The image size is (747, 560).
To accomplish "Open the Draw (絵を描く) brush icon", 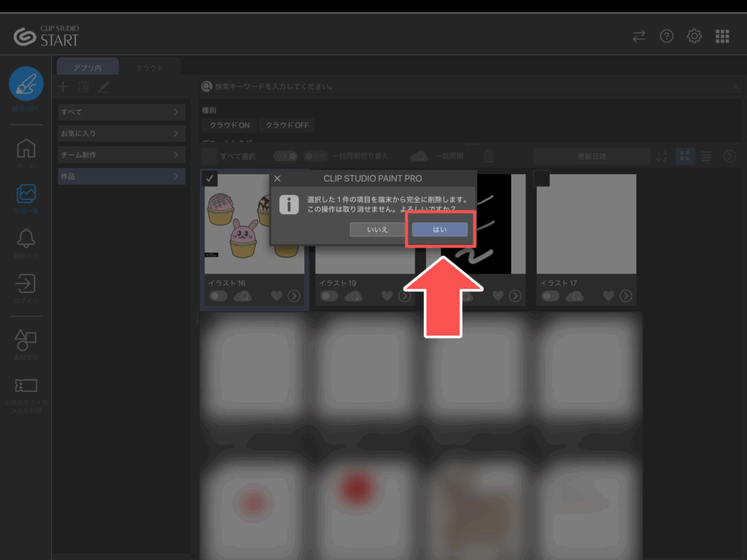I will (x=26, y=83).
